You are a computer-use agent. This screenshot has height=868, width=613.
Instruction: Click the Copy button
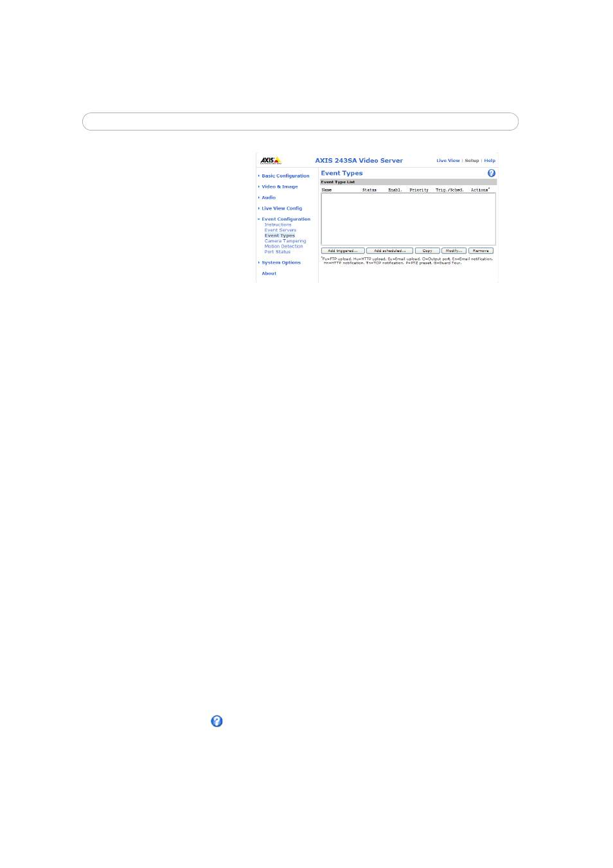(427, 251)
